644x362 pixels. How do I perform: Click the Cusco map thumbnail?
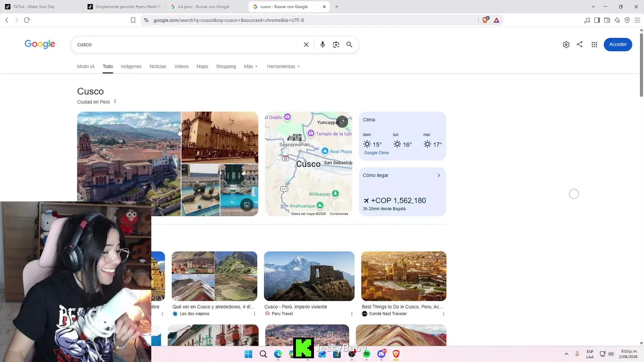[308, 164]
